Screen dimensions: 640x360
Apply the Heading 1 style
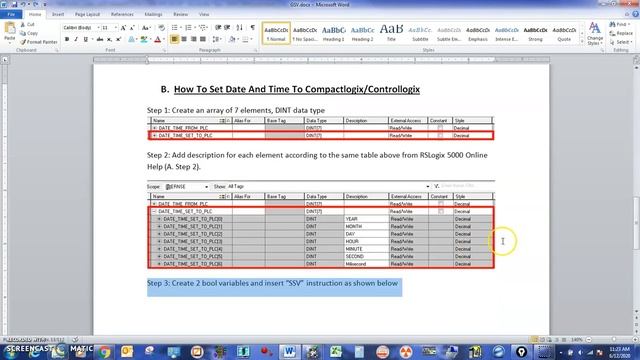tap(333, 33)
